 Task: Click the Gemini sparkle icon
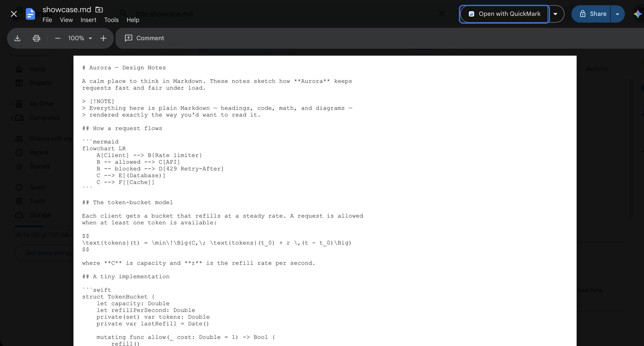coord(638,14)
